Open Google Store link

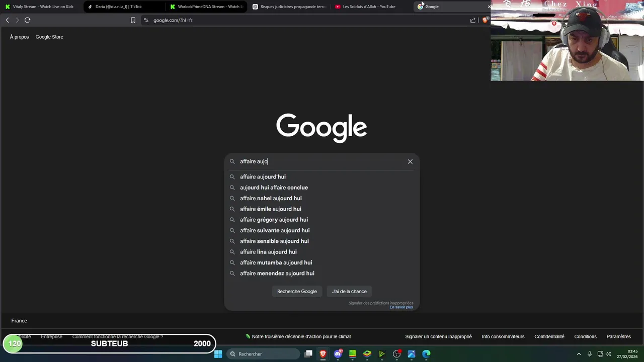click(49, 37)
